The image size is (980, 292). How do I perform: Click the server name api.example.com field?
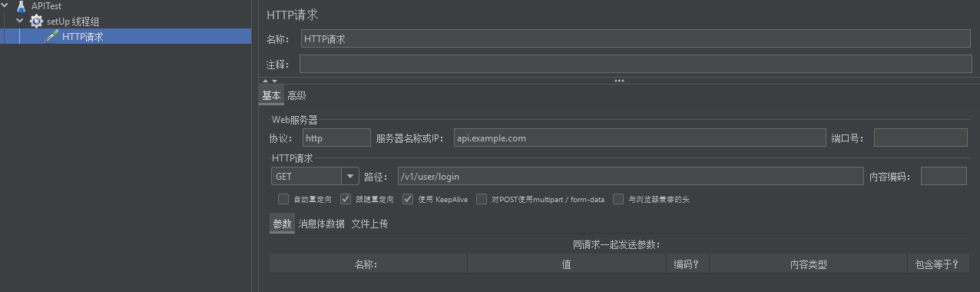click(639, 138)
